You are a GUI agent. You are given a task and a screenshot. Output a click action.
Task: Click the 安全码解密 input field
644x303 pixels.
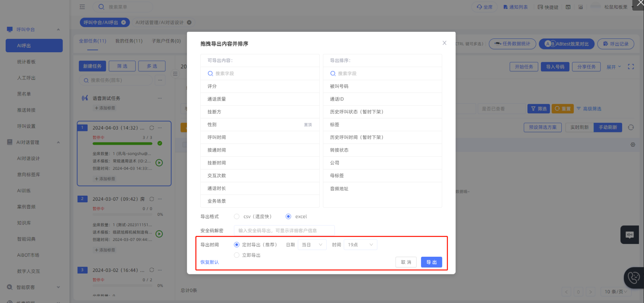point(284,231)
